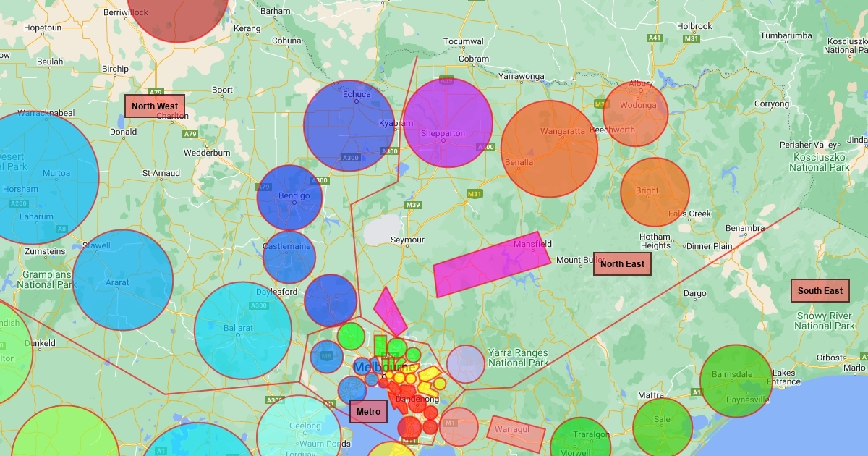The width and height of the screenshot is (868, 456).
Task: Select the North East region label
Action: (x=622, y=264)
